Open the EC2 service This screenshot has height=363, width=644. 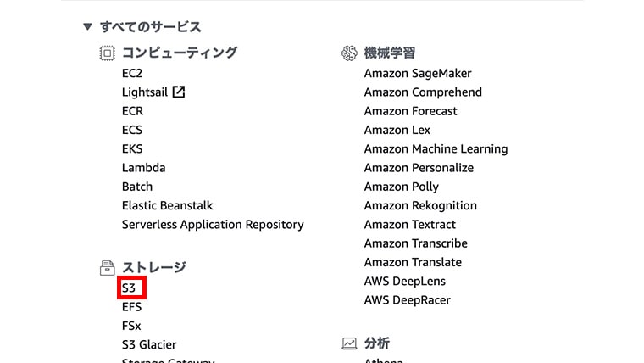(x=132, y=73)
